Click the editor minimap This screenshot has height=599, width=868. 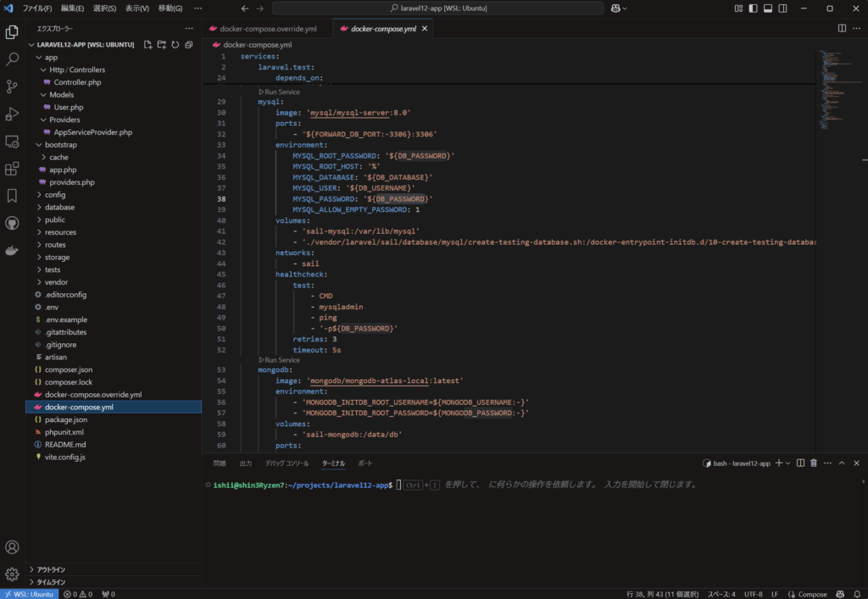point(838,90)
